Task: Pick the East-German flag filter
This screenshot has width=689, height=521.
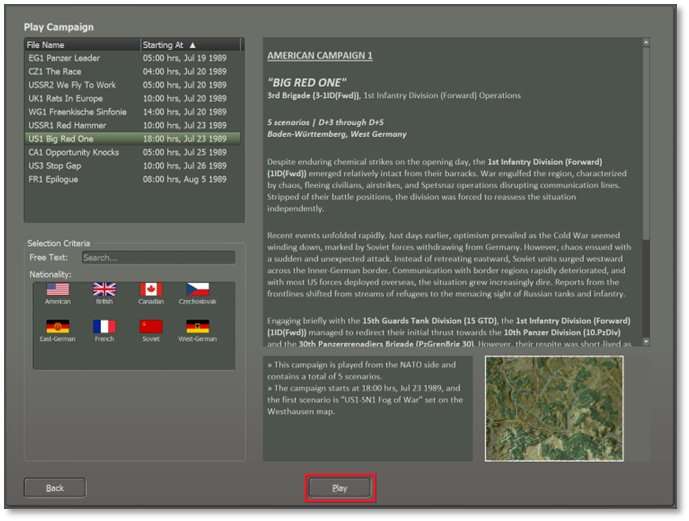Action: coord(58,327)
